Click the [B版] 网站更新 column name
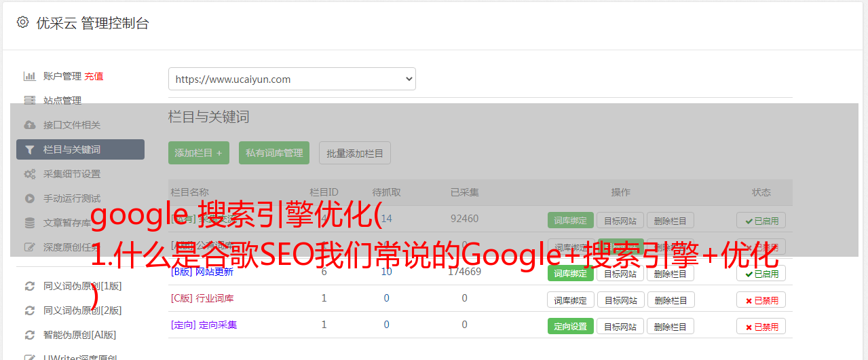This screenshot has width=868, height=360. 202,272
